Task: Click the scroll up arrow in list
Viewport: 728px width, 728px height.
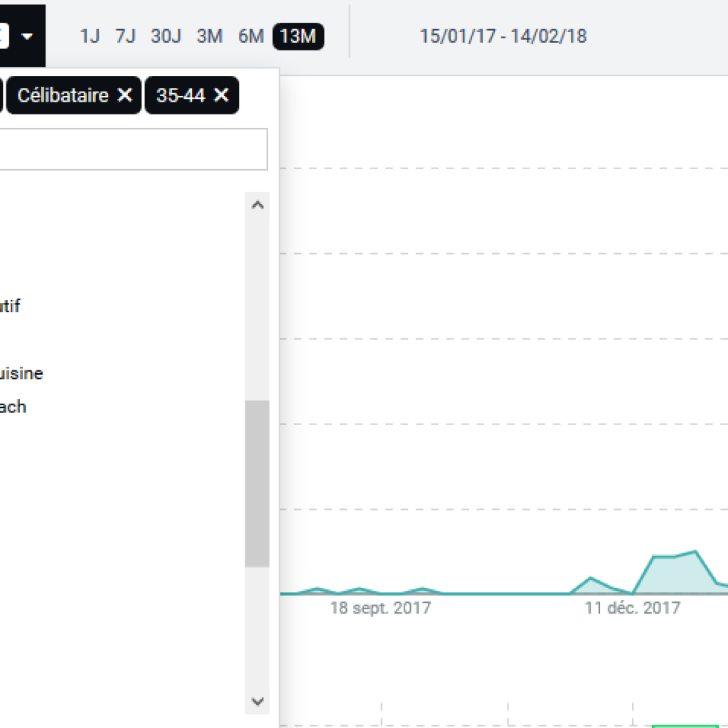Action: 257,205
